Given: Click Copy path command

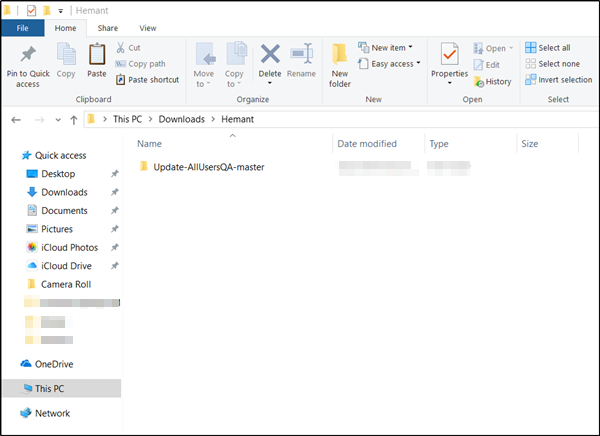Looking at the screenshot, I should 140,64.
